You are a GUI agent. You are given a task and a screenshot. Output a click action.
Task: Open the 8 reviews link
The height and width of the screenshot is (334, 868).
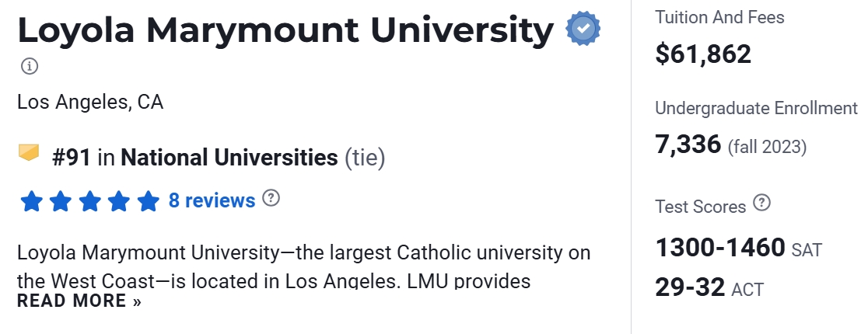[212, 200]
